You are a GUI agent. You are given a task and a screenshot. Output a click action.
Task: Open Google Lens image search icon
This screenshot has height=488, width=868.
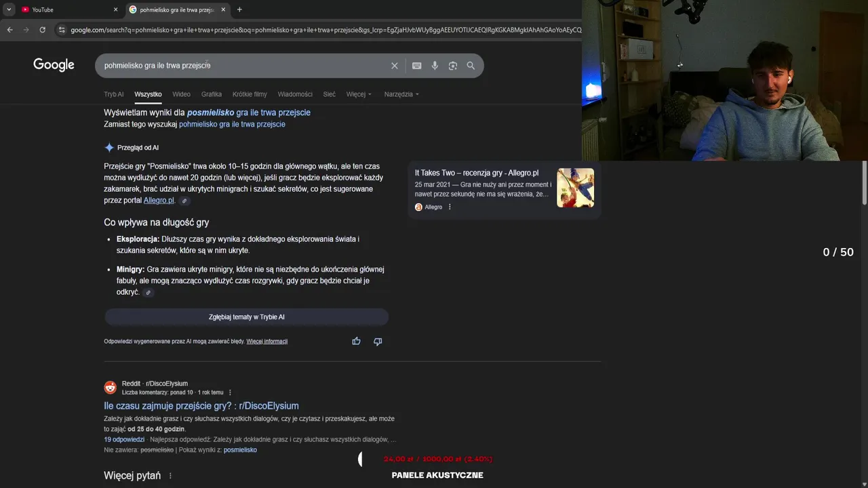click(452, 66)
